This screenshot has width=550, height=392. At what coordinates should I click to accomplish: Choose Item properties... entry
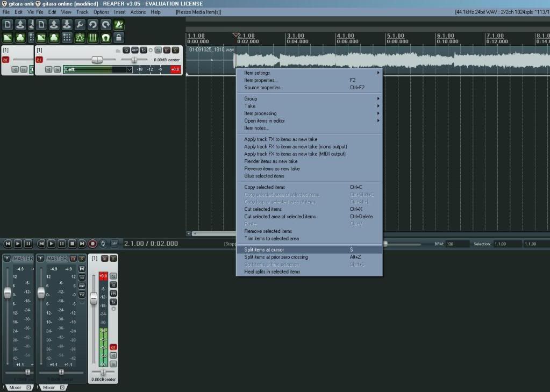(309, 80)
